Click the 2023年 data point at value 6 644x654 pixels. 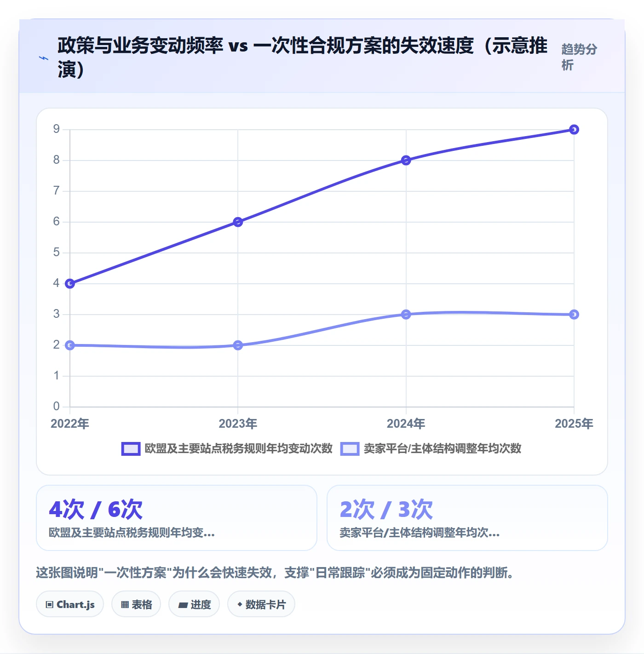click(238, 222)
